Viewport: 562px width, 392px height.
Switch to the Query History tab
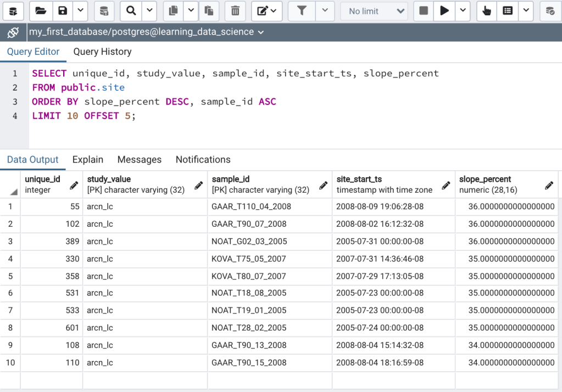click(102, 52)
